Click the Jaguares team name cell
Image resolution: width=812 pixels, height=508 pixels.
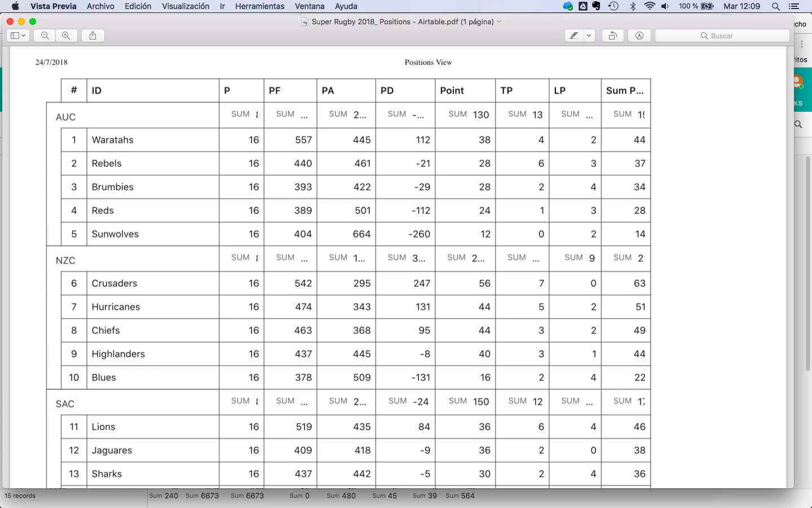click(x=153, y=450)
